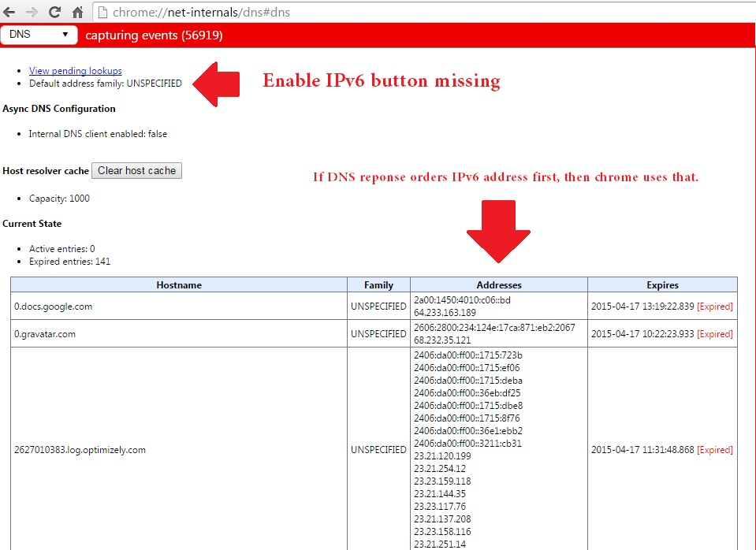Click the browser back navigation arrow
Viewport: 756px width, 550px height.
[x=12, y=12]
